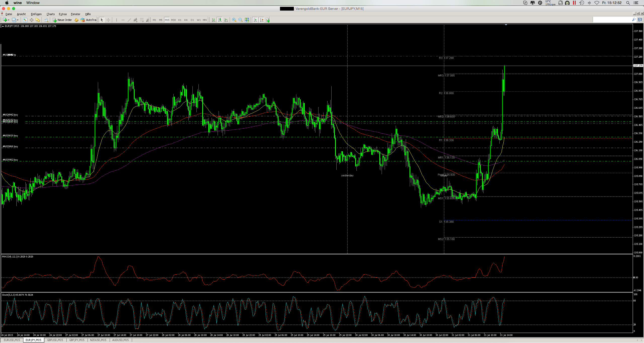Open the print options dropdown
Viewport: 644px width, 343px height.
click(47, 20)
